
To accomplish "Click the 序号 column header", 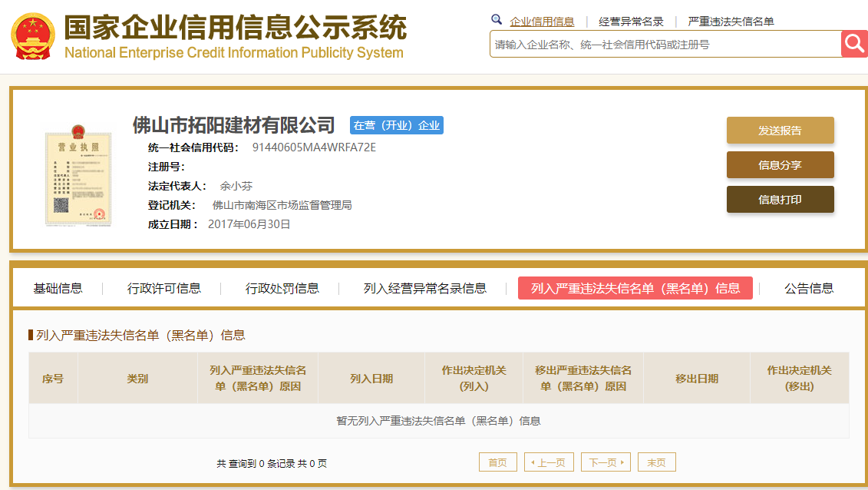I will point(53,378).
